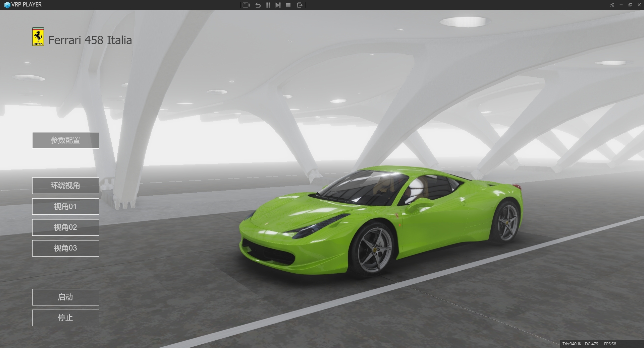Screen dimensions: 644x348
Task: Click the Ferrari 458 Italia title text
Action: coord(90,40)
